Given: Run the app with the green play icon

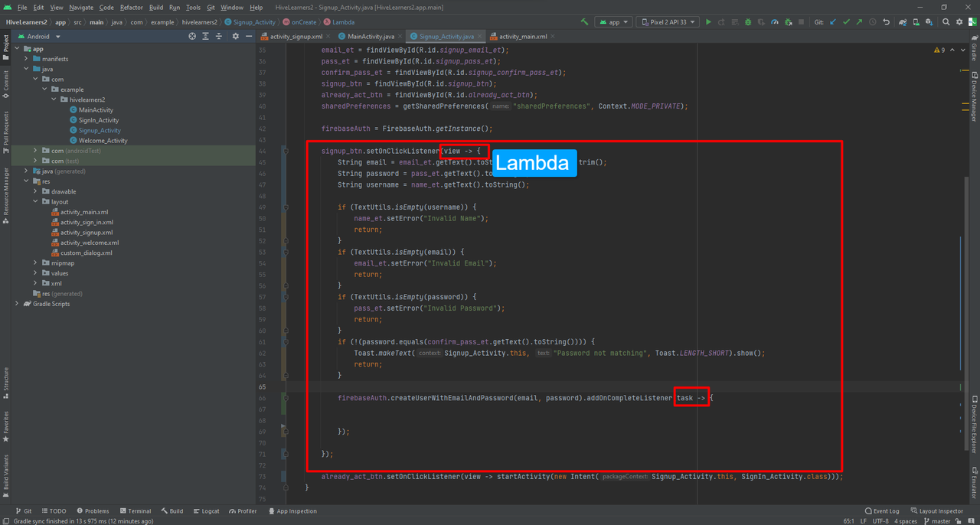Looking at the screenshot, I should (708, 22).
